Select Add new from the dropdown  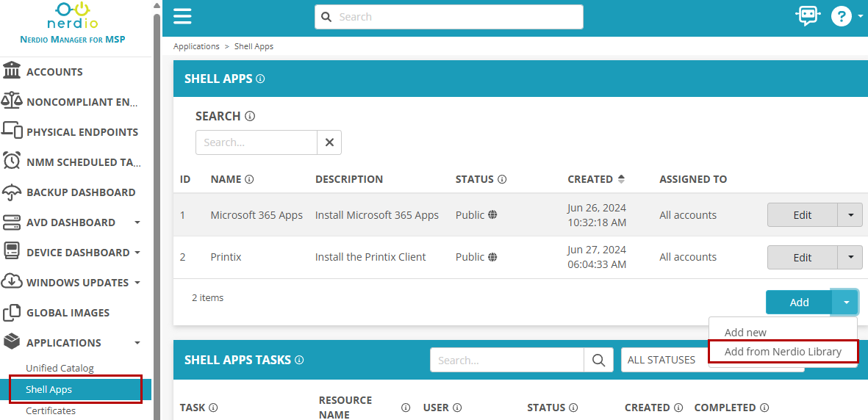click(x=746, y=332)
